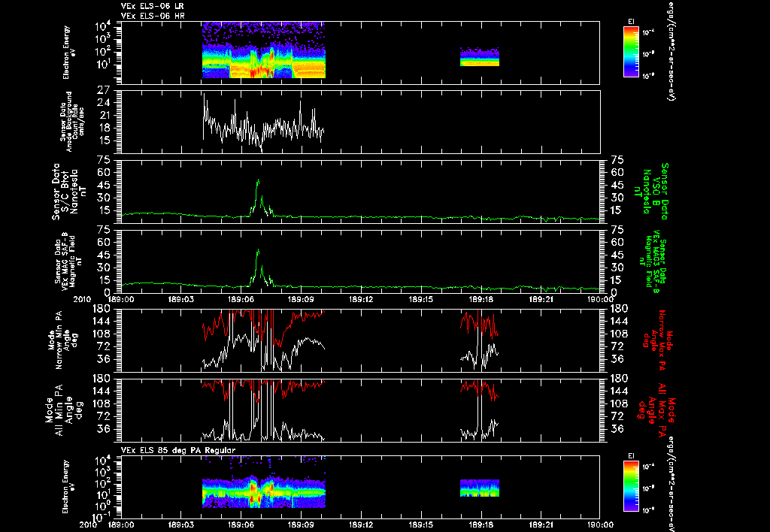The width and height of the screenshot is (770, 532).
Task: Click the "VEx ELS-06 LR" title text
Action: point(152,6)
